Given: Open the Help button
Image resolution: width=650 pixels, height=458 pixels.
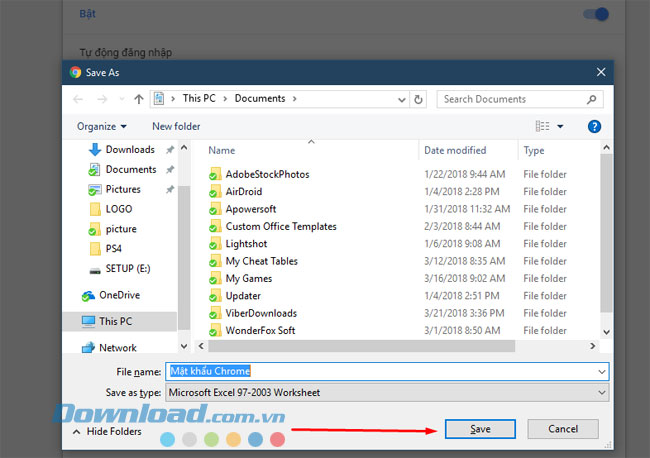Looking at the screenshot, I should (594, 126).
